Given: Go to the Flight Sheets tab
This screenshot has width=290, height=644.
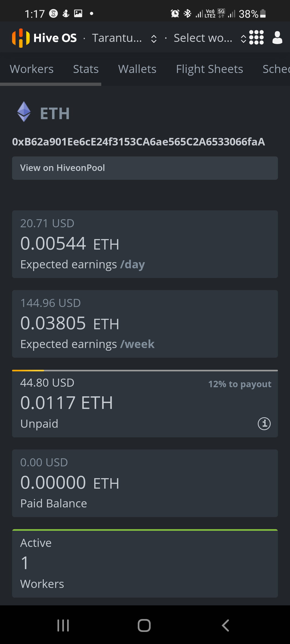Looking at the screenshot, I should click(209, 69).
